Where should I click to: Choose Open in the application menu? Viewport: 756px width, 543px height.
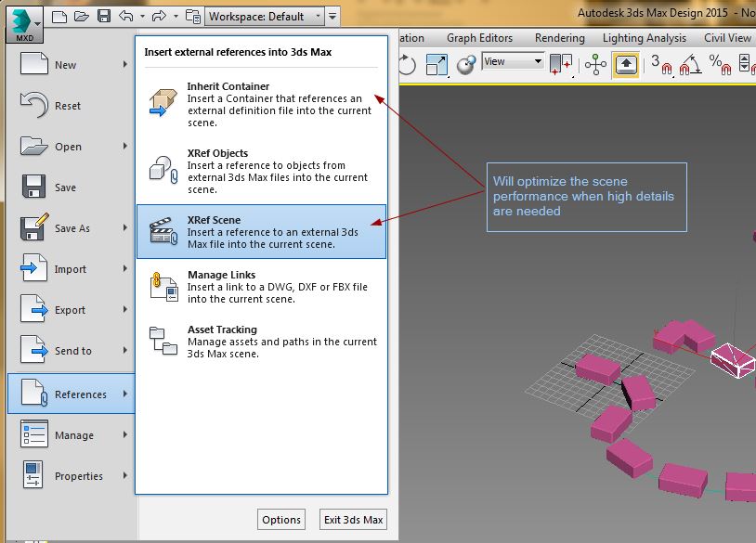pos(71,147)
